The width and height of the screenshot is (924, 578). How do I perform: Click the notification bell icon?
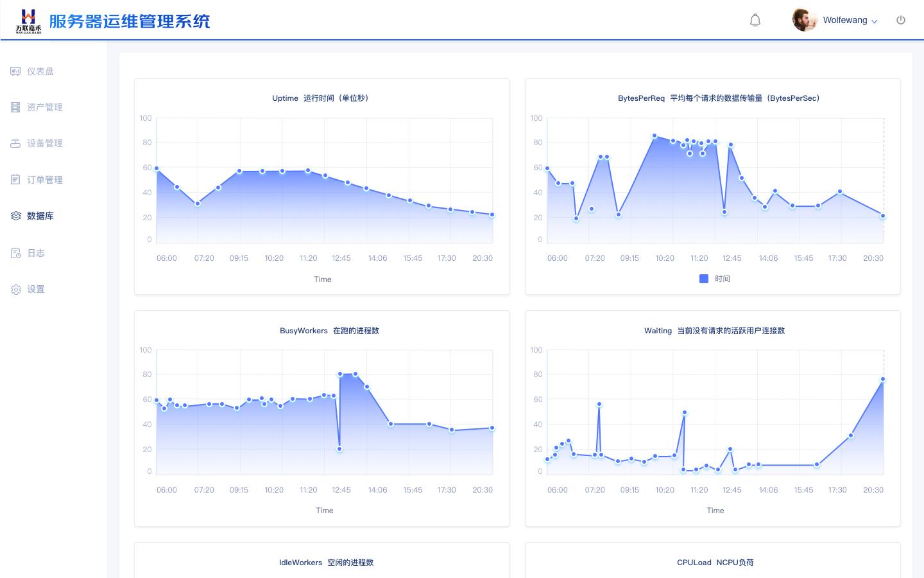(755, 21)
